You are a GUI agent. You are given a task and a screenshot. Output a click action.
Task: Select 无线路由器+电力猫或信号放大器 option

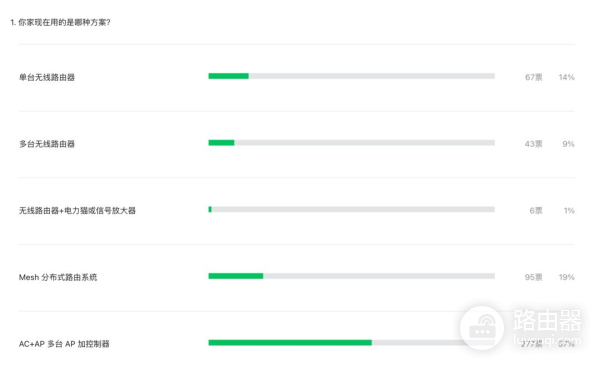click(x=77, y=210)
